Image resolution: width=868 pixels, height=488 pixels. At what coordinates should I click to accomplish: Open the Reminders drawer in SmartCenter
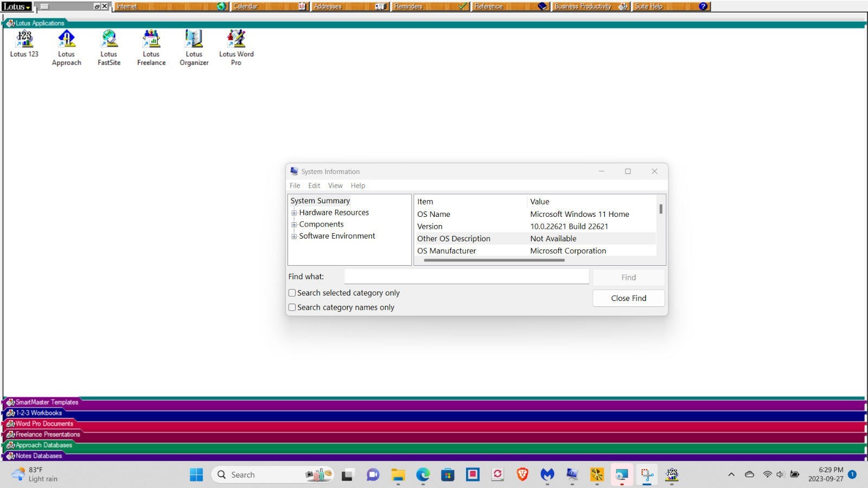[x=430, y=7]
